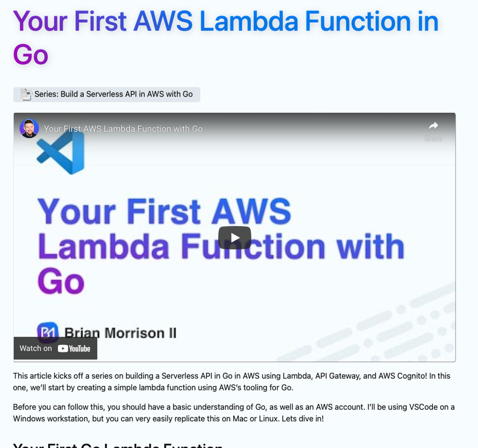The image size is (478, 448).
Task: Click the Your First Go Lambda Function subheading
Action: [118, 445]
